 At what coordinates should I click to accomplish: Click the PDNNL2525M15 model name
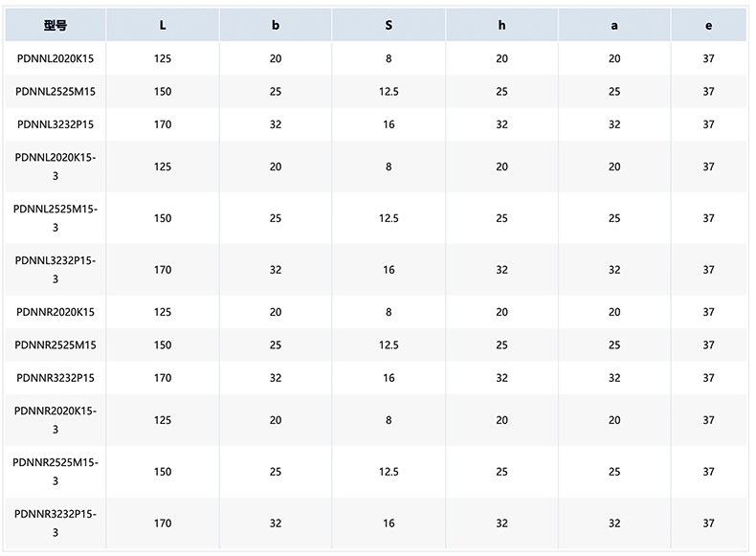(x=56, y=92)
